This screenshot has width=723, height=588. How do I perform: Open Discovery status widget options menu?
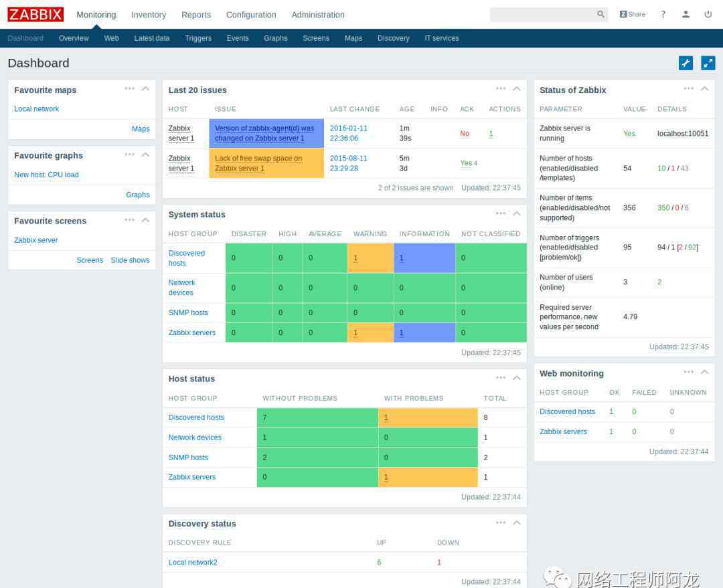[x=501, y=522]
